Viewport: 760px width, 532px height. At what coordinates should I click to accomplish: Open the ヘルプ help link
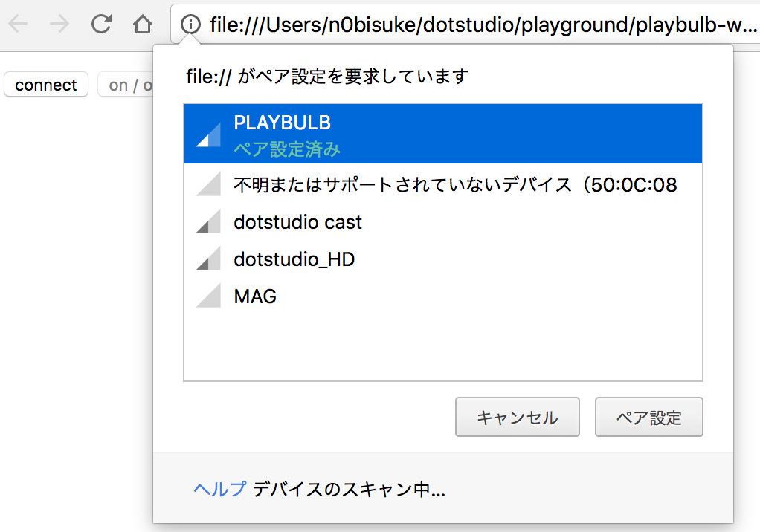pyautogui.click(x=219, y=489)
